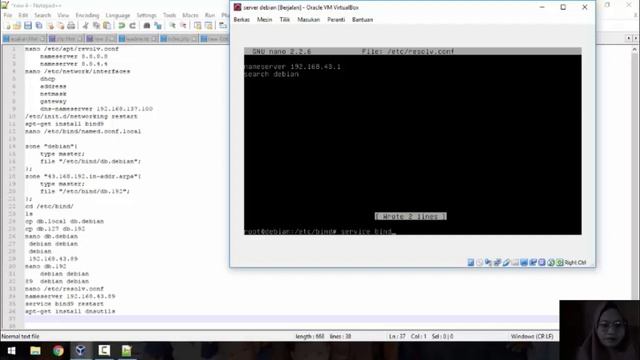This screenshot has width=640, height=360.
Task: Open Find with the binoculars icon
Action: click(147, 26)
